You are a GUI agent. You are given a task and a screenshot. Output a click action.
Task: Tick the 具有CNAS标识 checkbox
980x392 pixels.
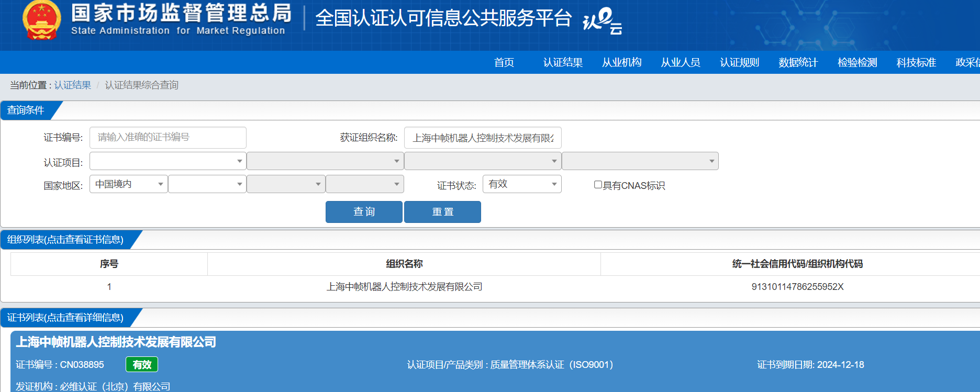(598, 185)
